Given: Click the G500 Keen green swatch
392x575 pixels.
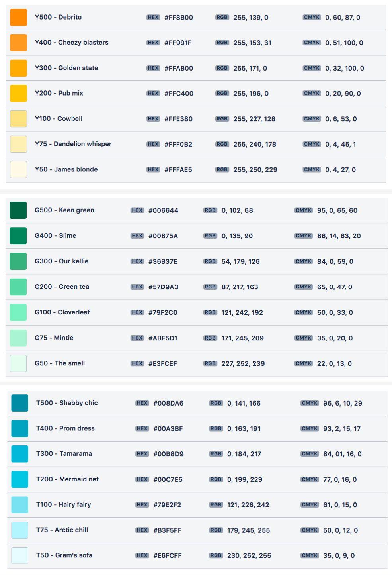Looking at the screenshot, I should [18, 210].
